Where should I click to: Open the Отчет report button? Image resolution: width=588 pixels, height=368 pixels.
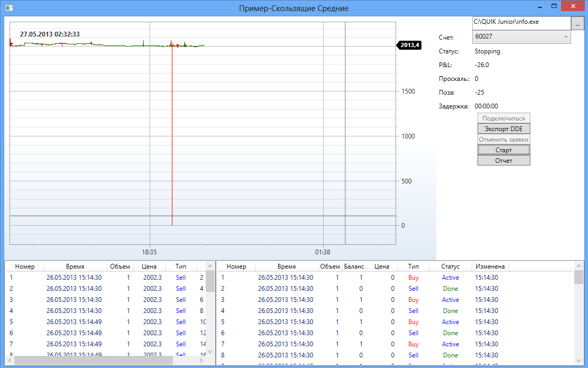pyautogui.click(x=503, y=160)
